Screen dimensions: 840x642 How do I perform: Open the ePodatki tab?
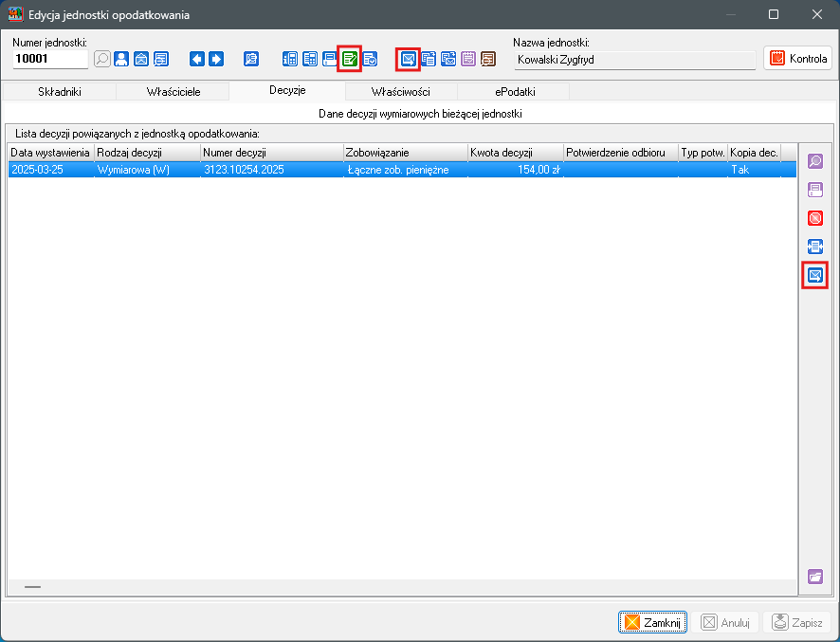tap(514, 91)
